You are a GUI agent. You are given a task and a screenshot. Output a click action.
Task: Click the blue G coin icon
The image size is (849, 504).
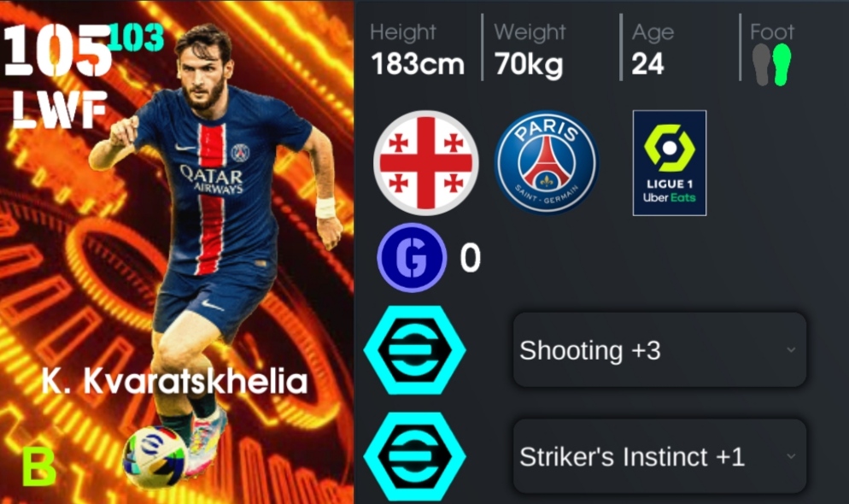point(412,258)
